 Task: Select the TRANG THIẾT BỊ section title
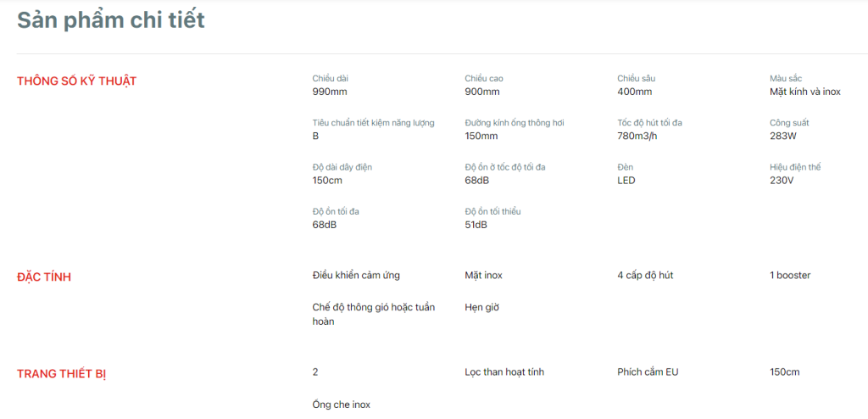[61, 374]
